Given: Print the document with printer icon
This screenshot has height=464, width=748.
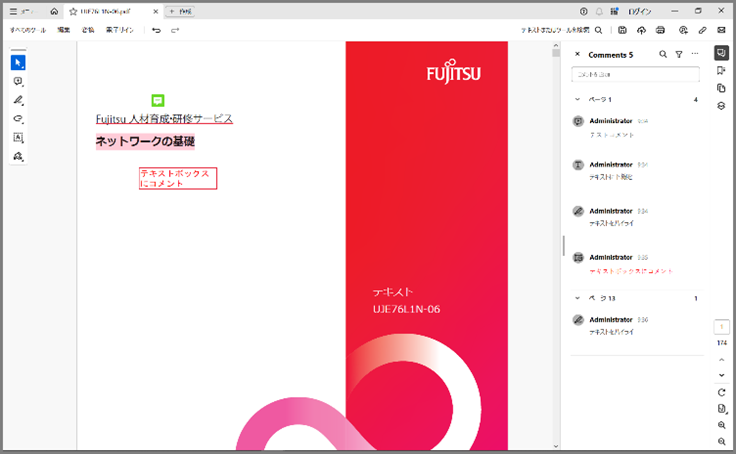Looking at the screenshot, I should click(x=660, y=31).
